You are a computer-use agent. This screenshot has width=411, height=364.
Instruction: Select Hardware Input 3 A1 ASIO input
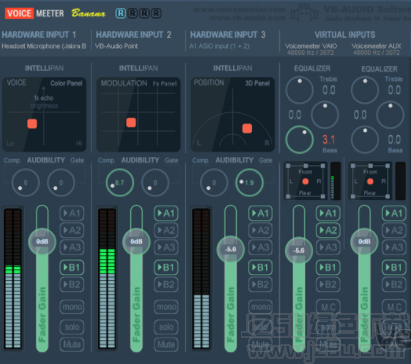[219, 46]
